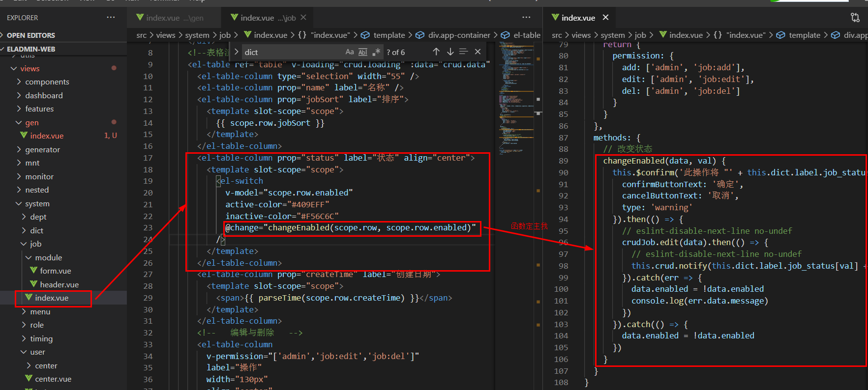Expand the generator folder

point(63,149)
